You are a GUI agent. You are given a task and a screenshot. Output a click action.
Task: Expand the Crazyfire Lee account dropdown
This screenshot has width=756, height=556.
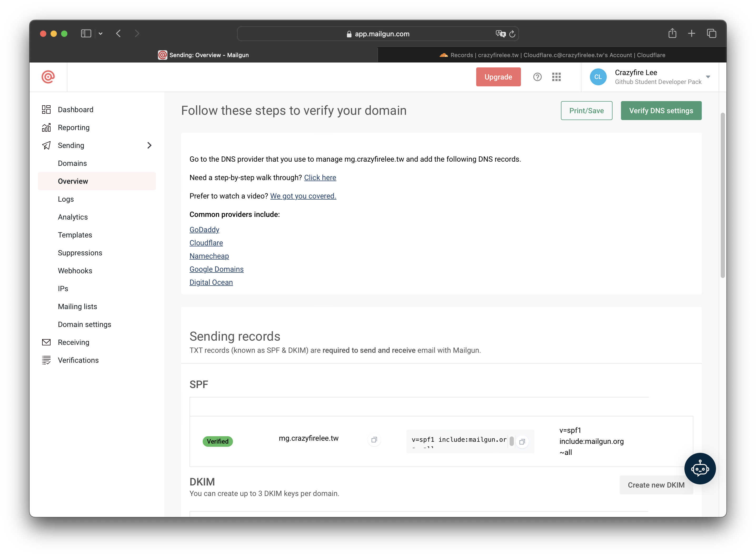click(708, 77)
